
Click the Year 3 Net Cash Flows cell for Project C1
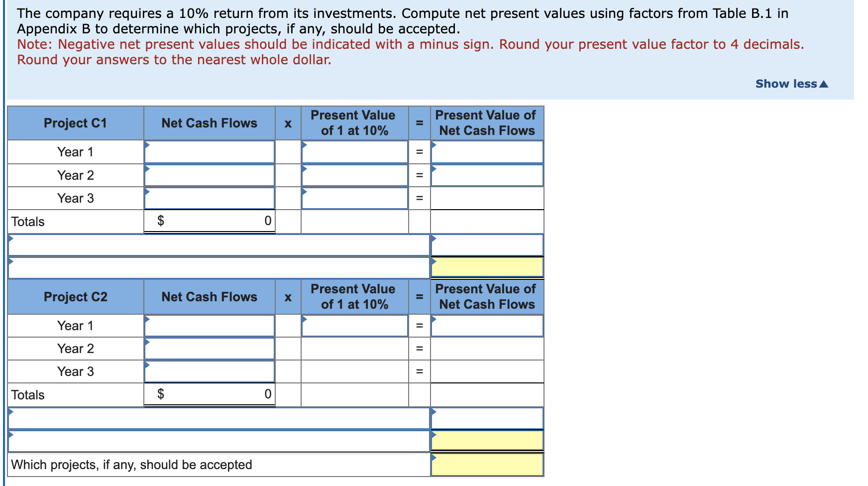(209, 198)
